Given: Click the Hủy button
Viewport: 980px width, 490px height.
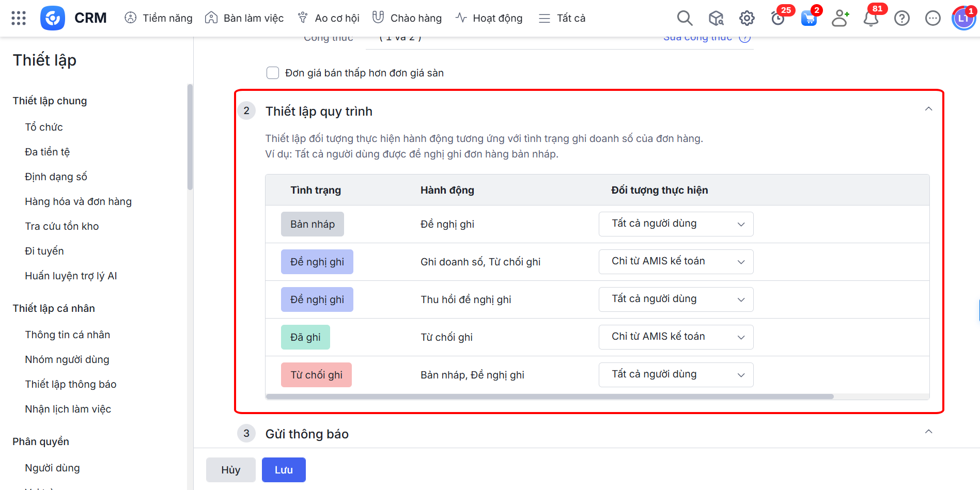Looking at the screenshot, I should 231,470.
